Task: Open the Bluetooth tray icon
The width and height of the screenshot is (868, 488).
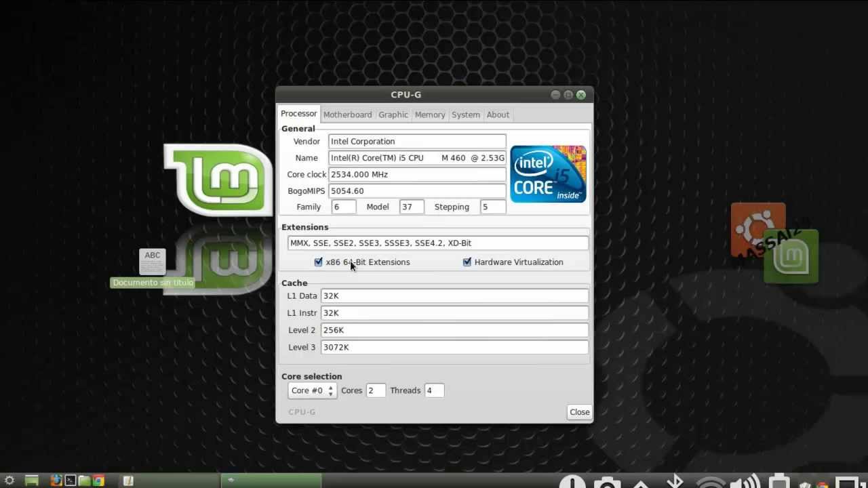Action: 675,482
